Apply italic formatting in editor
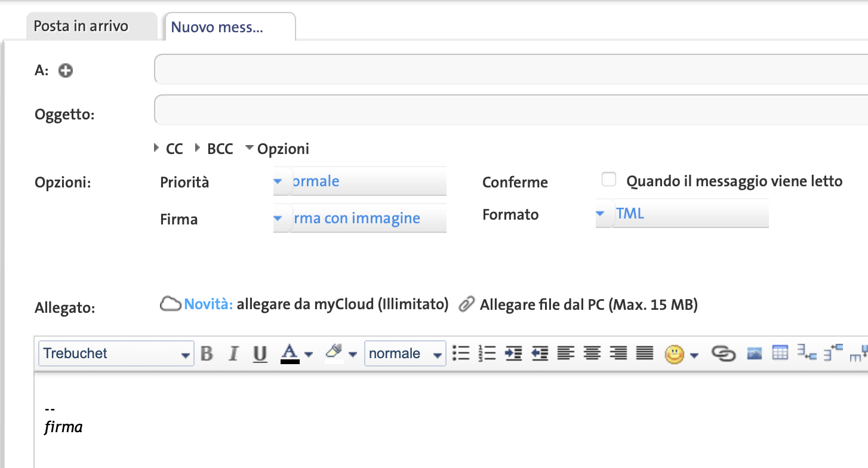Viewport: 868px width, 468px height. tap(233, 353)
